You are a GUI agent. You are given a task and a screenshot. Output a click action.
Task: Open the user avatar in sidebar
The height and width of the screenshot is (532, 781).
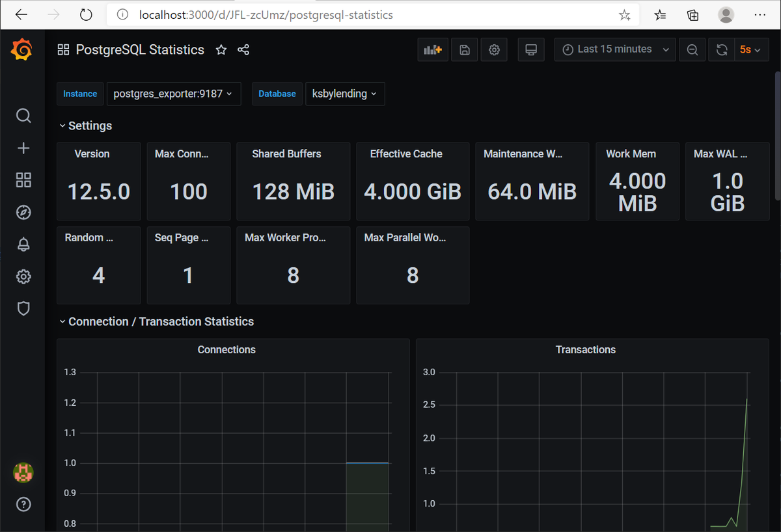point(23,473)
